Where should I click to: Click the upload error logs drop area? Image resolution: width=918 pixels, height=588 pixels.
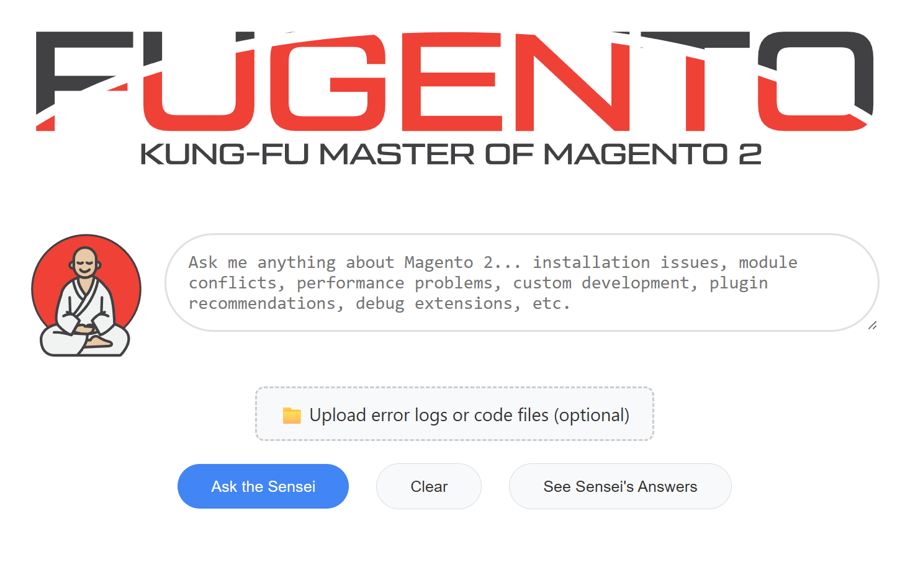454,414
